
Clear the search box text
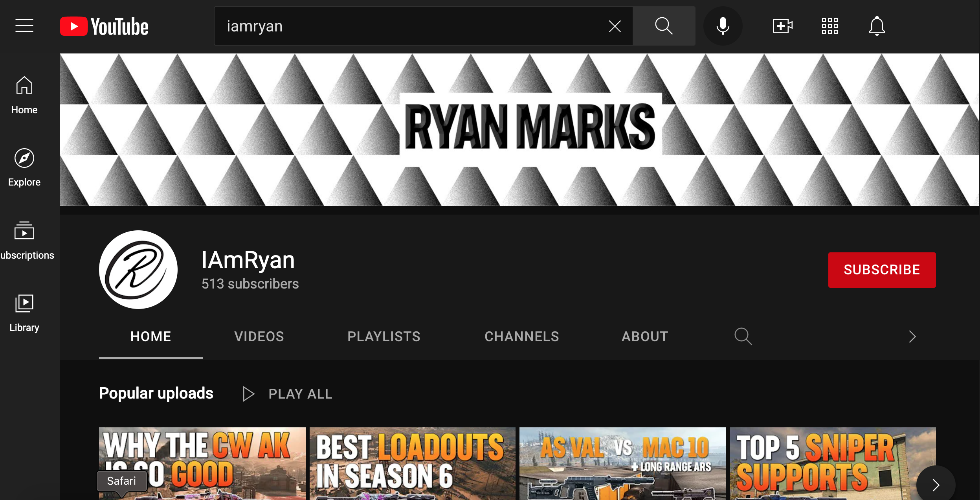click(x=615, y=26)
